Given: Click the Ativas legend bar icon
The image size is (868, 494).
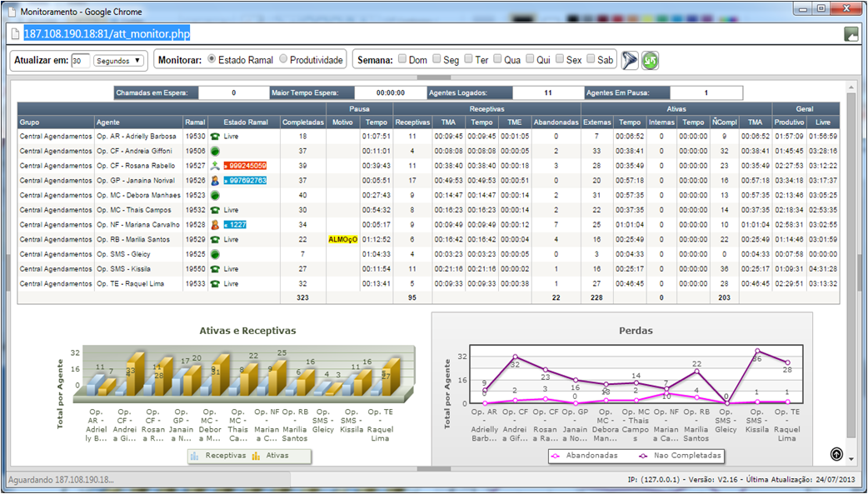Looking at the screenshot, I should click(x=255, y=456).
